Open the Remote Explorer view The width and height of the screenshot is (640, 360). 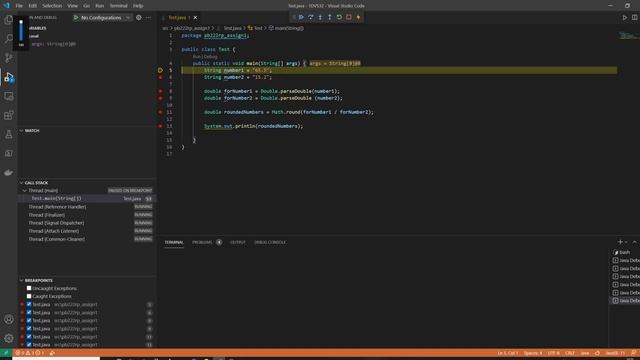pos(8,96)
